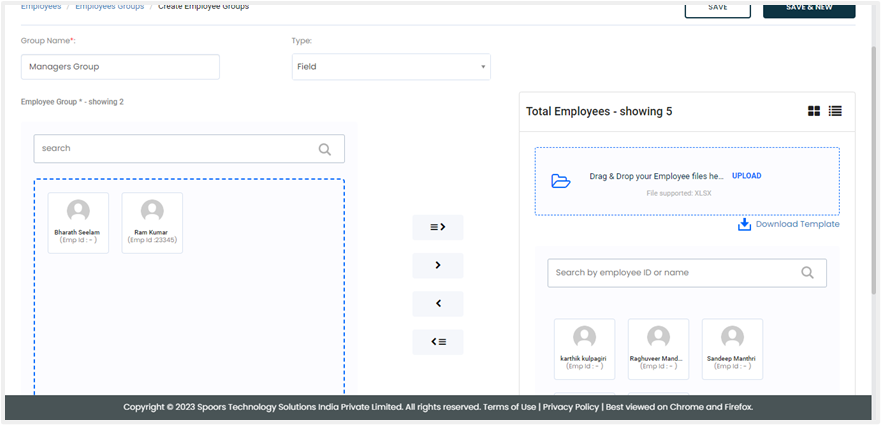
Task: Click the employee ID search magnifier icon
Action: (x=808, y=273)
